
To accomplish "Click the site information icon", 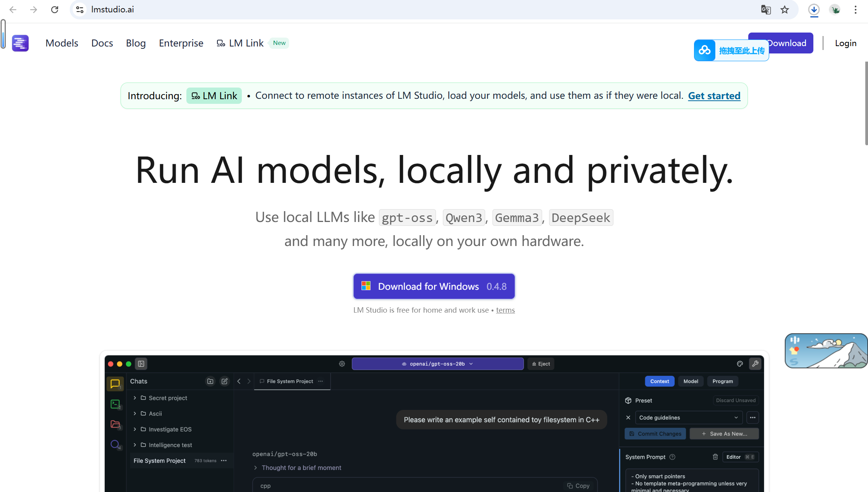I will click(80, 10).
